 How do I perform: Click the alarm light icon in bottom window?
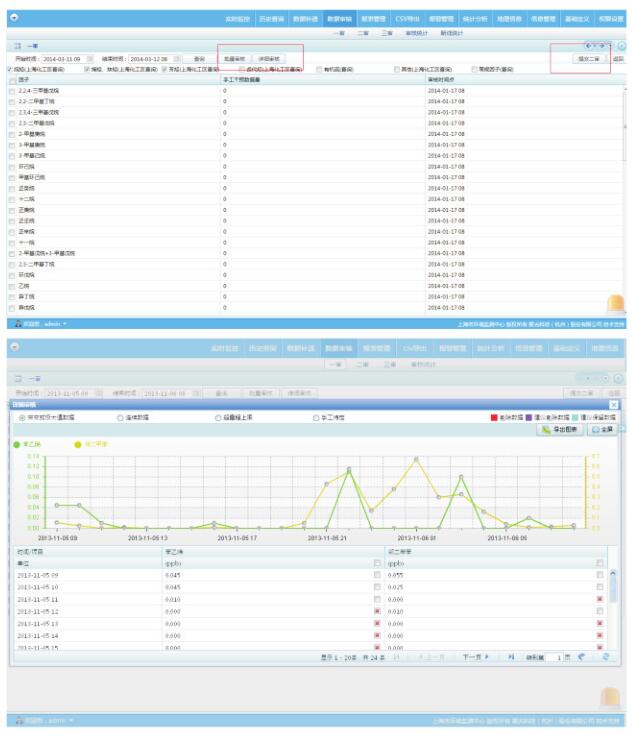[610, 697]
